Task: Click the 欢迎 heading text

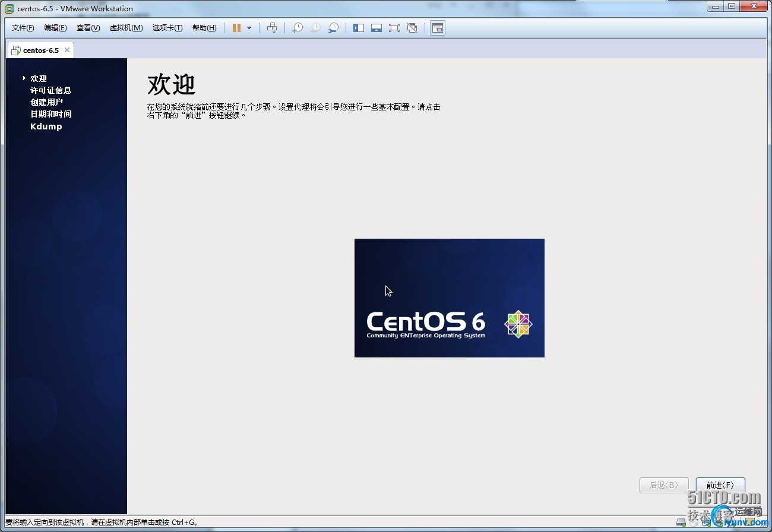Action: point(172,85)
